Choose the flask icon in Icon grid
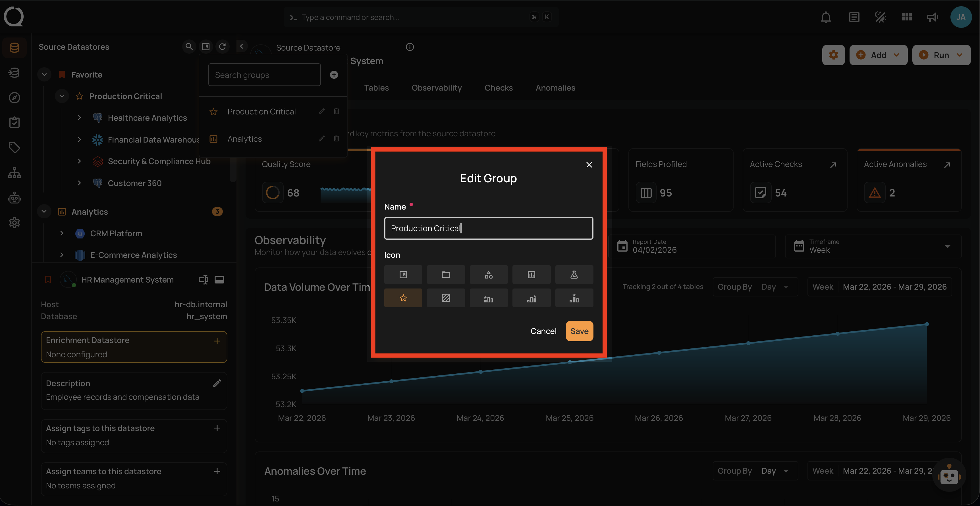Viewport: 980px width, 506px height. [x=574, y=275]
